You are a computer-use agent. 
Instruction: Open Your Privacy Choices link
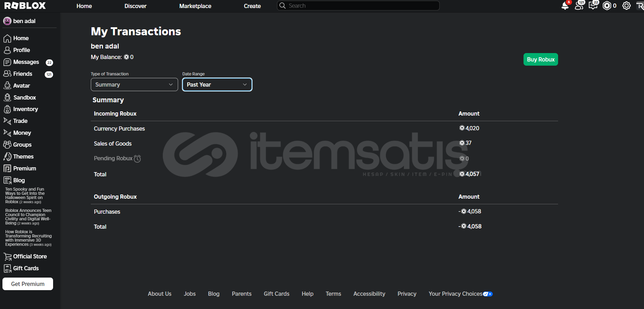point(461,294)
